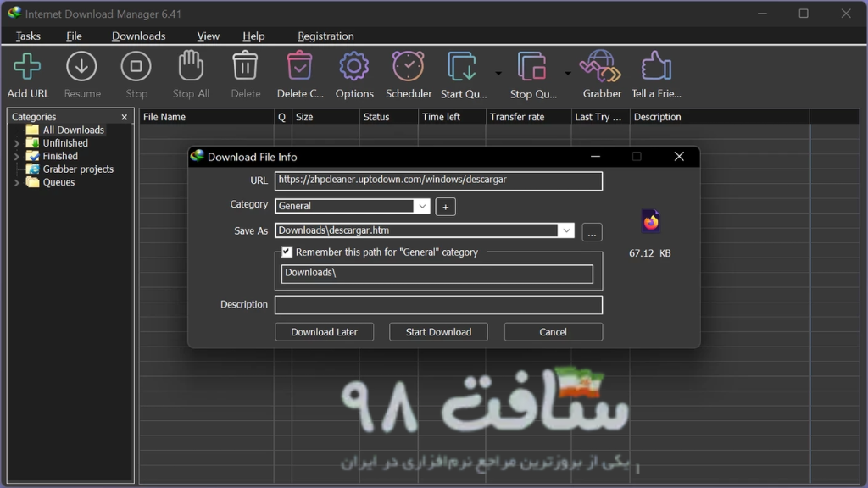The image size is (868, 488).
Task: Click the browse (...) button for Save As
Action: click(592, 232)
